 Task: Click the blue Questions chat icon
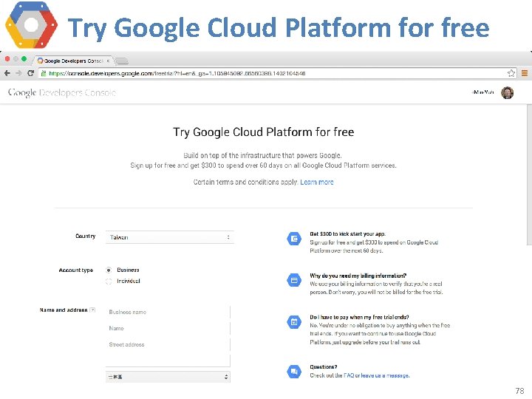293,371
